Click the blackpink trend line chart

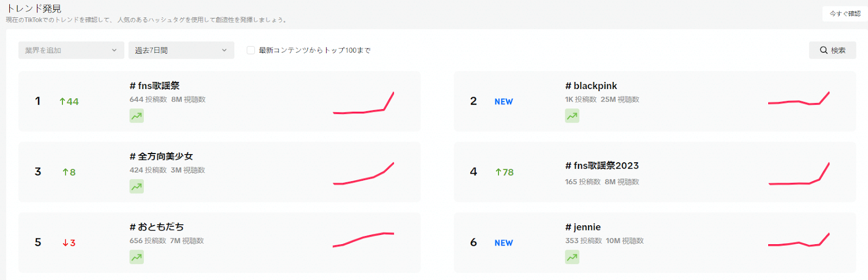799,99
